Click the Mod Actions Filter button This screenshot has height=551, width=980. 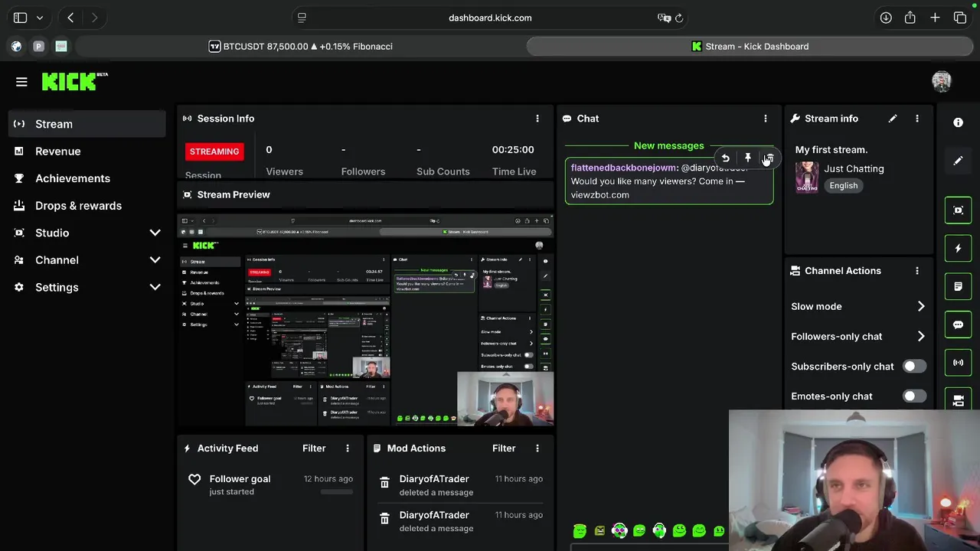504,448
